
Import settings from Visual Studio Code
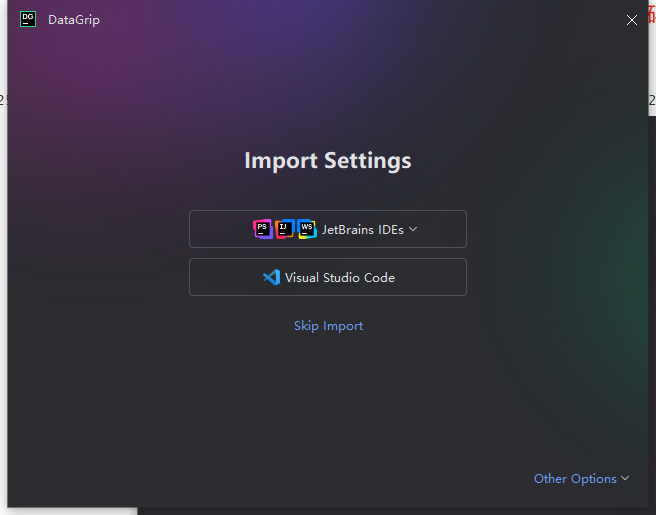tap(328, 277)
